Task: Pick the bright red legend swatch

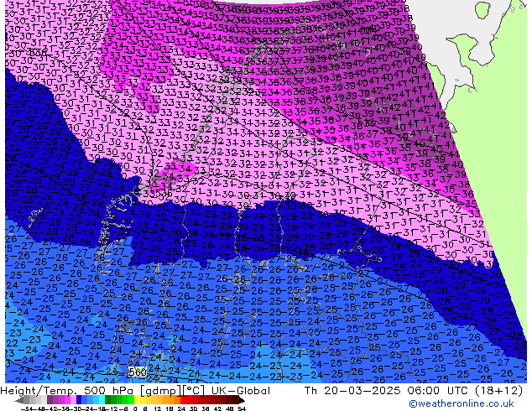Action: (183, 401)
